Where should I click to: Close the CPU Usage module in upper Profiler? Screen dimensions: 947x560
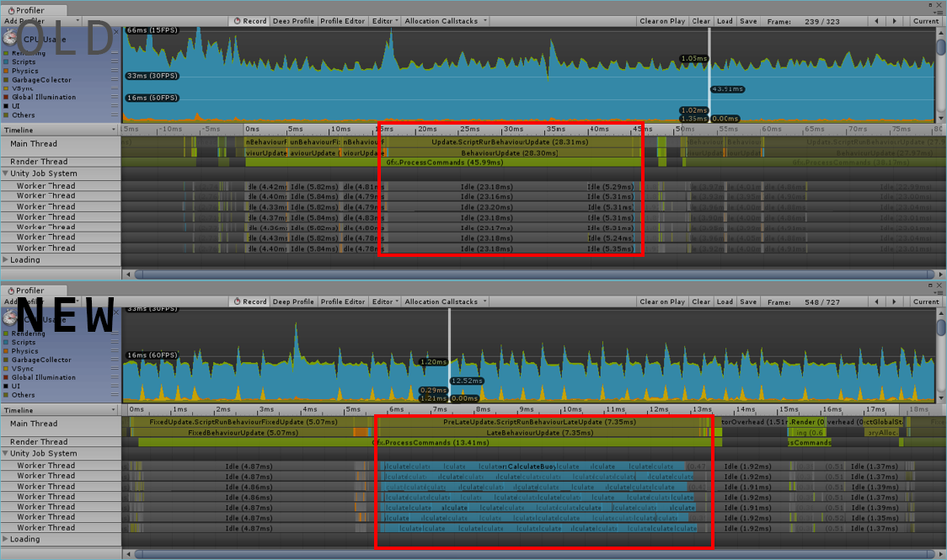(x=116, y=32)
